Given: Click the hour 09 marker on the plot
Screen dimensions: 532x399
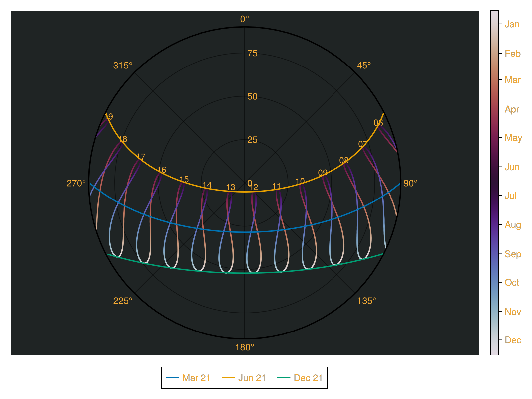Looking at the screenshot, I should (323, 173).
